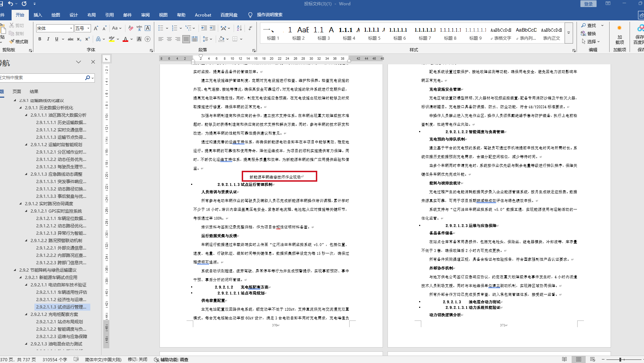The width and height of the screenshot is (644, 363).
Task: Undo the last action
Action: coord(11,4)
